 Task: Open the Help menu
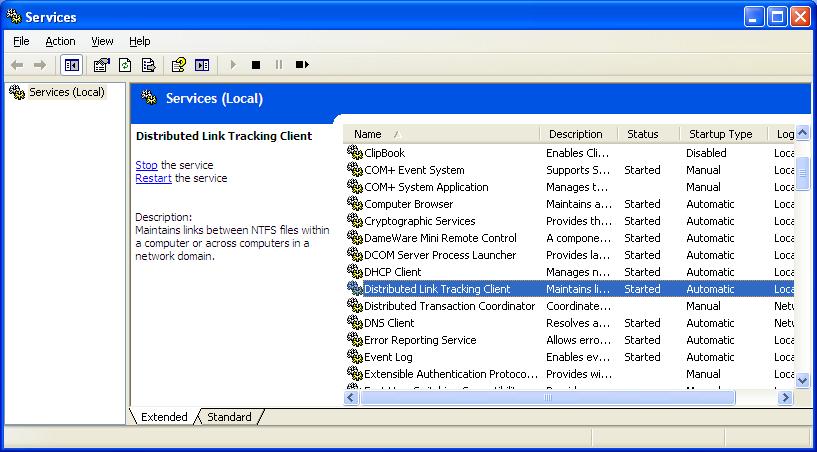(x=140, y=41)
